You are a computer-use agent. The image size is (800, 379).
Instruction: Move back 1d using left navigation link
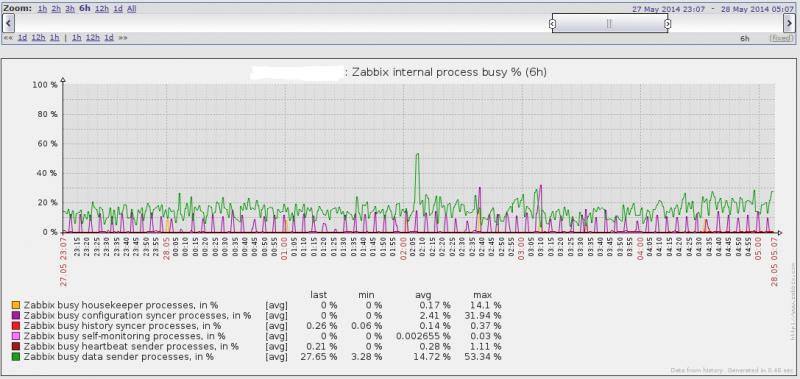pos(22,38)
